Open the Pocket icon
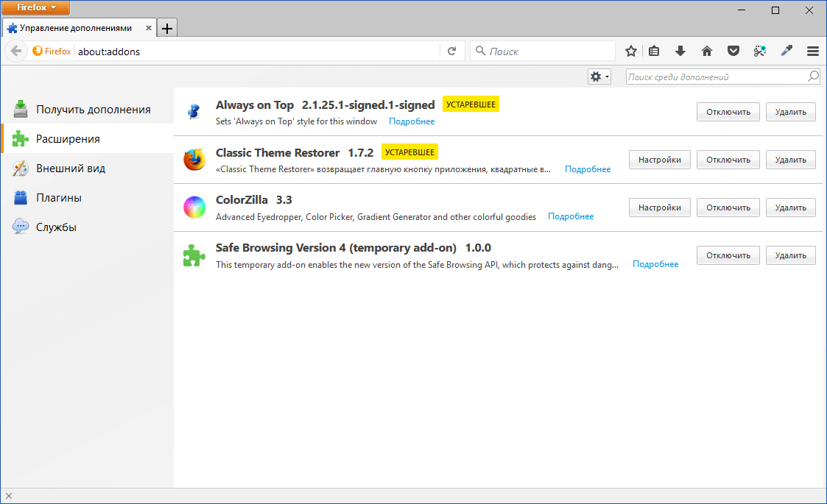 (733, 52)
